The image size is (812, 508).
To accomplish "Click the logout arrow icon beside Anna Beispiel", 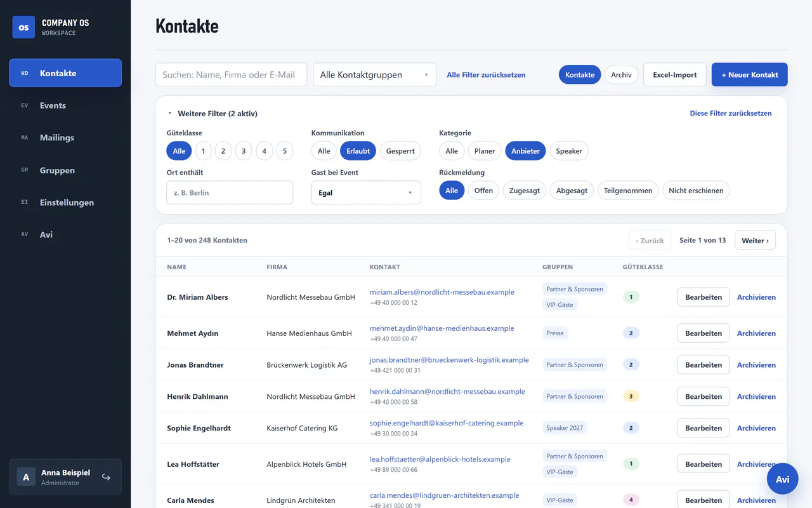I will coord(106,477).
